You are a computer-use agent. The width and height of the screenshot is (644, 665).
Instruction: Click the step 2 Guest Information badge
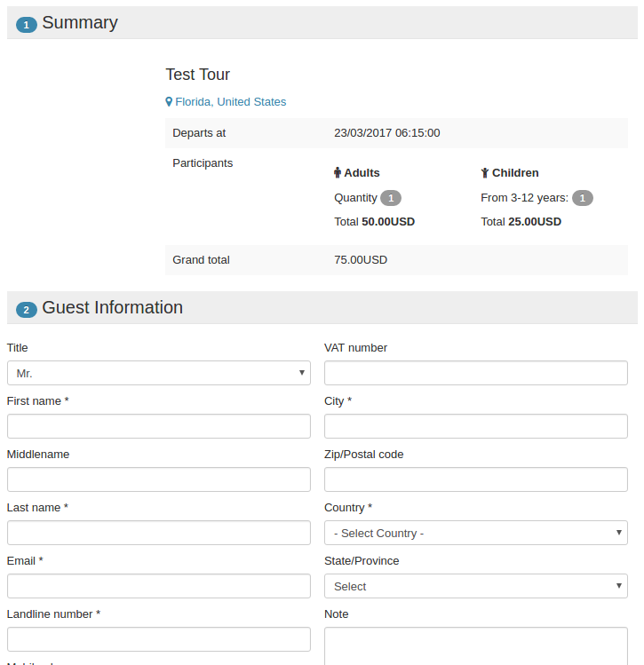(x=26, y=310)
